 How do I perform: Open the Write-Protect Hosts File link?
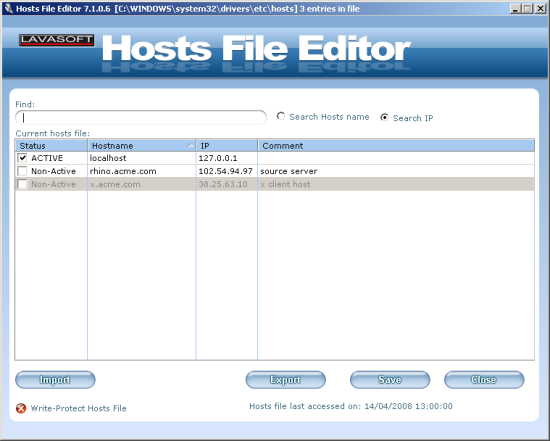point(78,408)
